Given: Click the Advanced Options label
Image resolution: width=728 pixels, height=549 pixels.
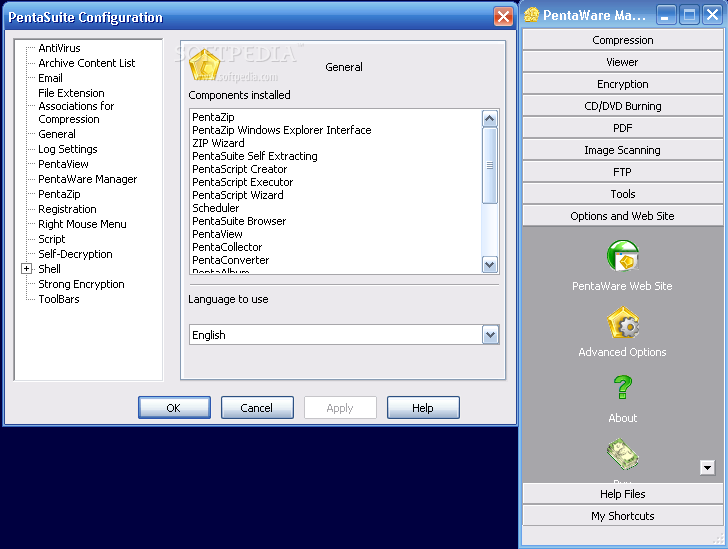Looking at the screenshot, I should point(622,352).
